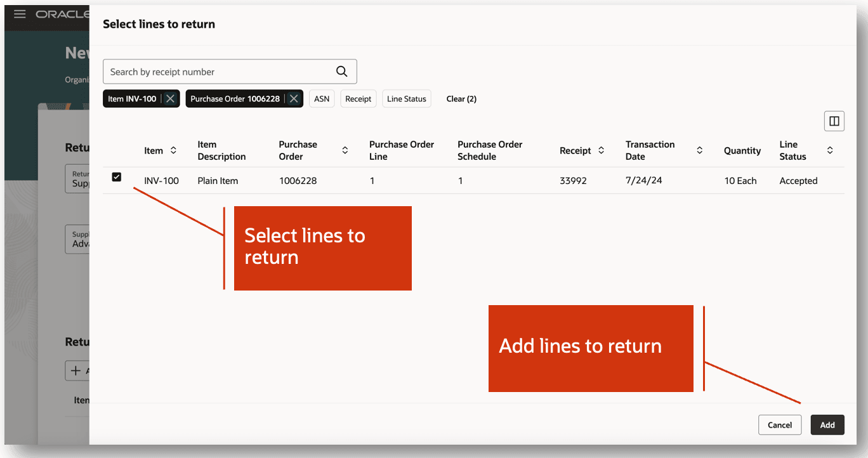Click the Oracle logo in header
This screenshot has height=458, width=868.
coord(62,14)
